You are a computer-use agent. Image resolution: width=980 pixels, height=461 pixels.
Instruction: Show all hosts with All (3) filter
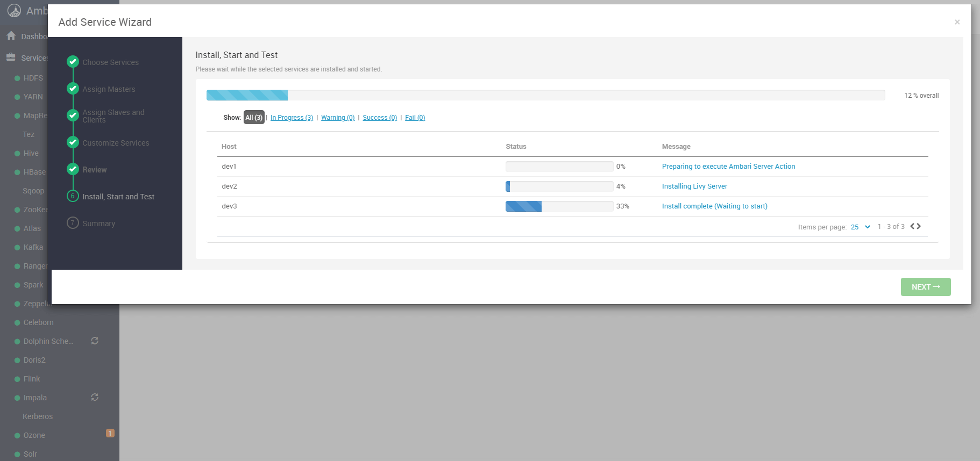click(254, 118)
